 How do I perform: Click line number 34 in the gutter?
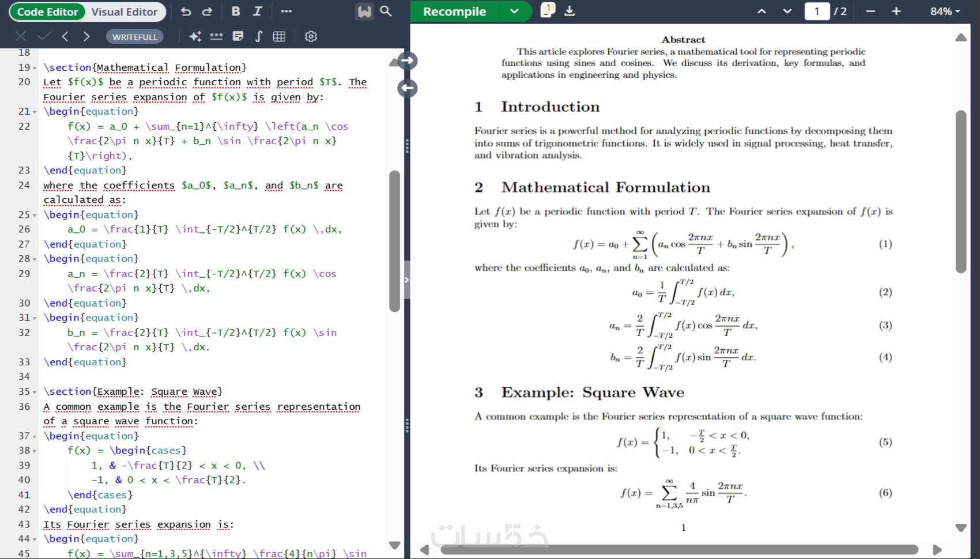coord(24,376)
